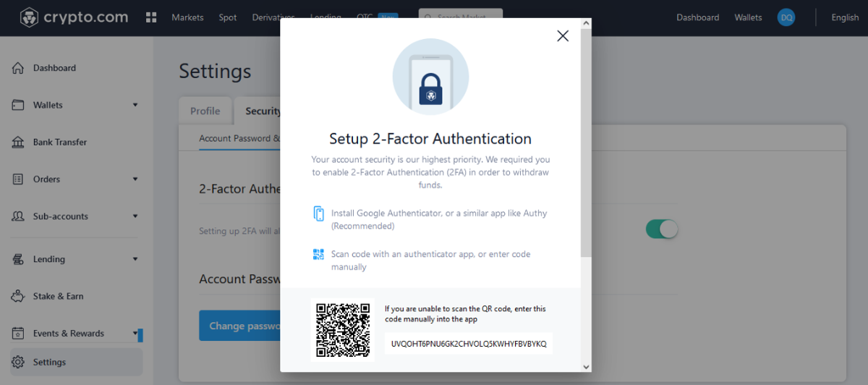Viewport: 868px width, 385px height.
Task: Click the QR code image
Action: click(343, 330)
